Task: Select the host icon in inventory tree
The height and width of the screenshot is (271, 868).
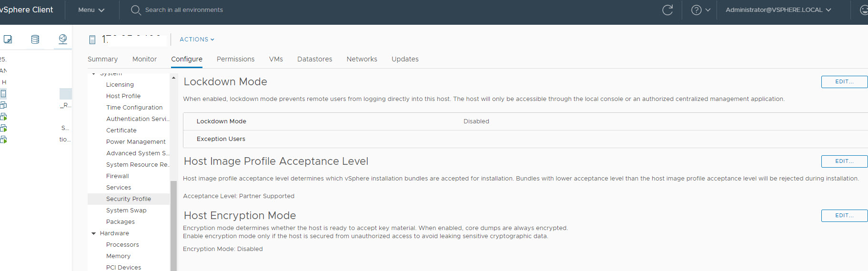Action: pos(3,93)
